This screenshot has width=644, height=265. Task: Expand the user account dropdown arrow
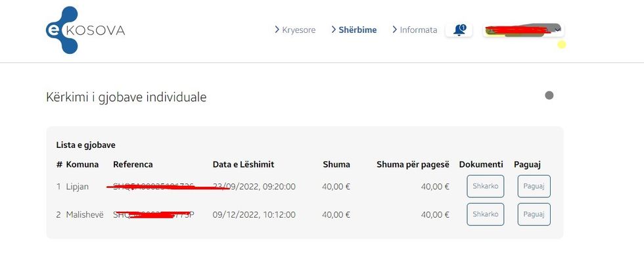click(x=558, y=30)
